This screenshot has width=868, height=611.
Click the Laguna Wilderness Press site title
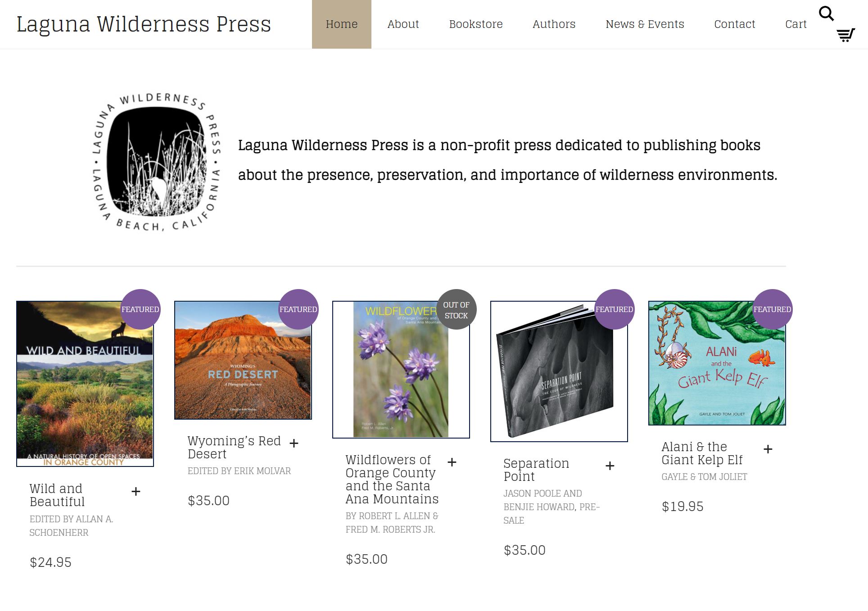point(144,24)
